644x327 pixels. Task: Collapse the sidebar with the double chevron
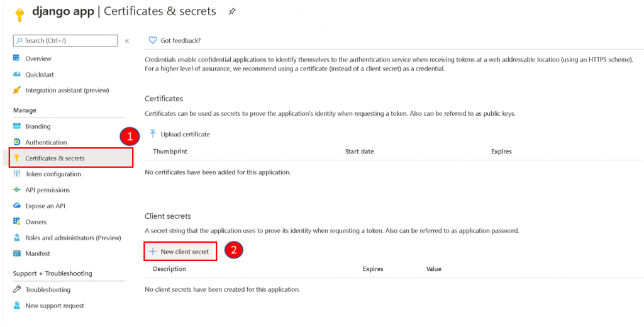[127, 41]
